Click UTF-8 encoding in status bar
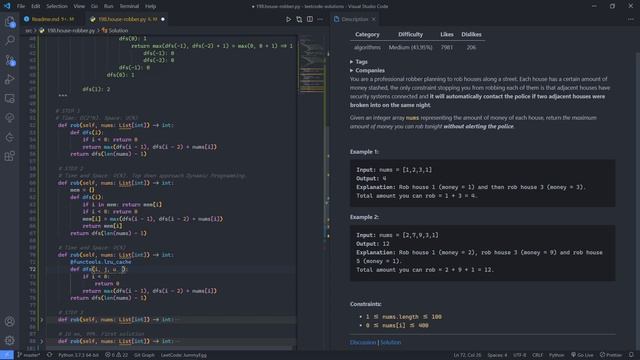This screenshot has height=360, width=640. 520,355
